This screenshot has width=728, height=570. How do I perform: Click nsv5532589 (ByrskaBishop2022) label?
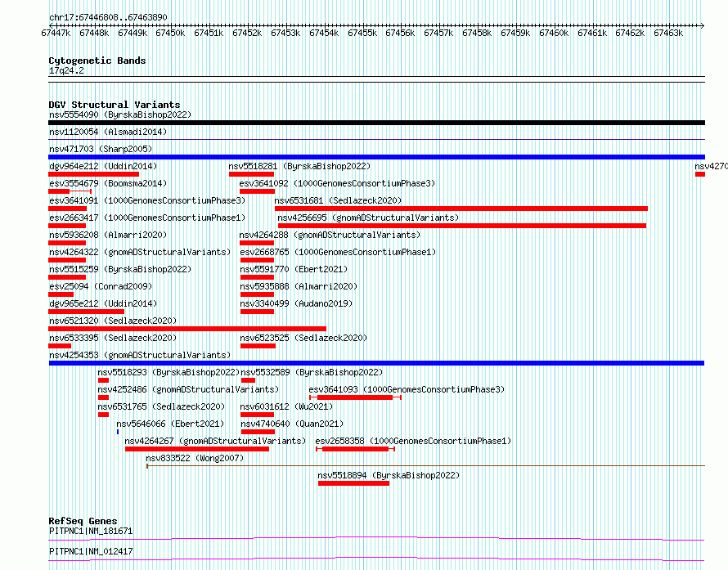click(312, 372)
